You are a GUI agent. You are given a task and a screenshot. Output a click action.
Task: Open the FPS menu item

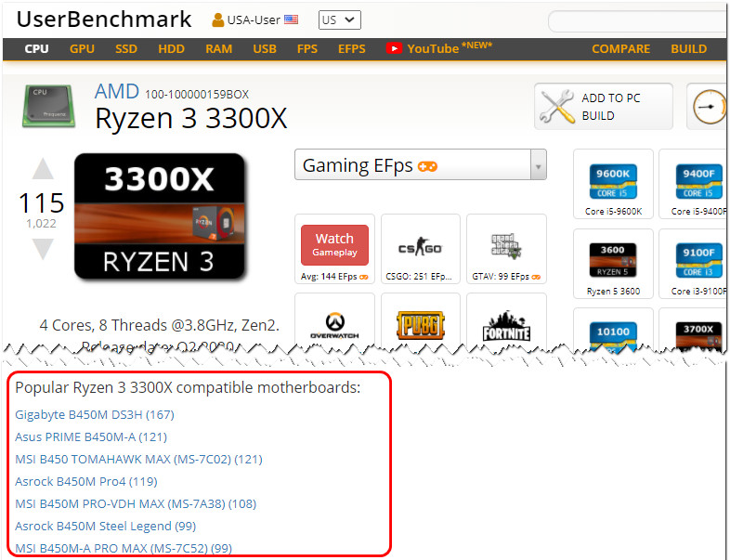307,49
